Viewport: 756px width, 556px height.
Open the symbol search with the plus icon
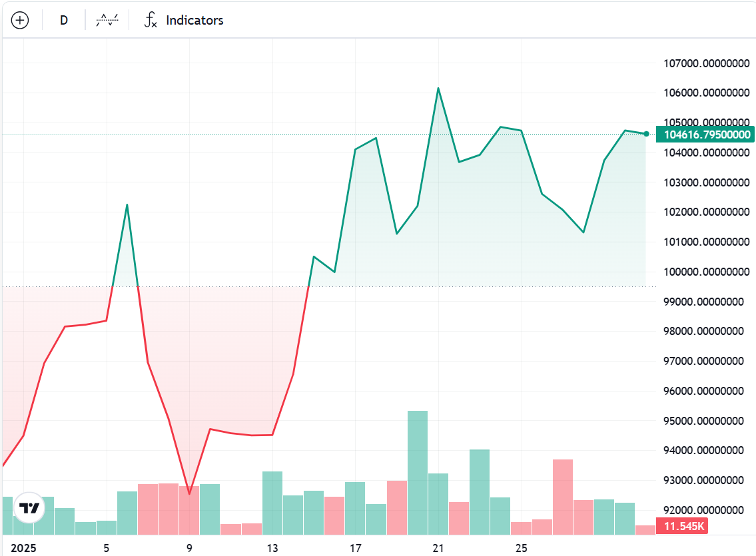pos(20,20)
